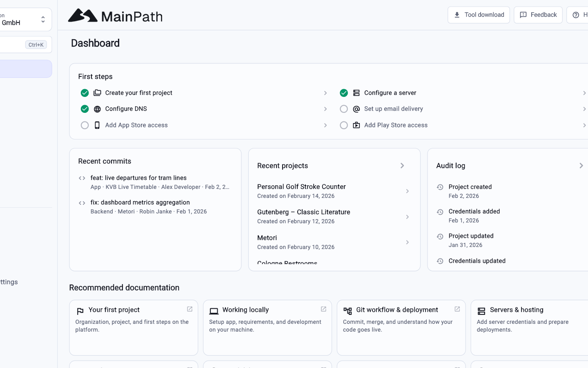Click the chevron on Personal Golf Stroke Counter row
The height and width of the screenshot is (368, 588).
coord(407,191)
